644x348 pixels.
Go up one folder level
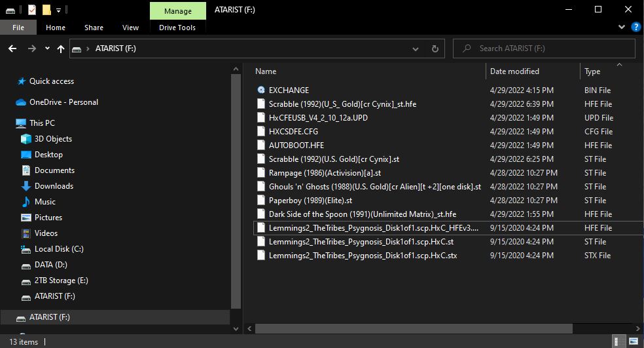(61, 49)
